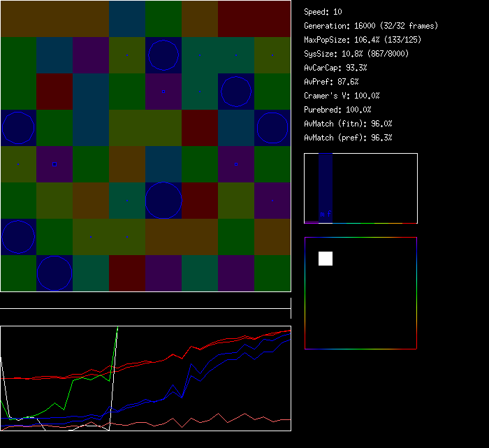Select the AvMatch (pref) statistic line

pyautogui.click(x=348, y=138)
